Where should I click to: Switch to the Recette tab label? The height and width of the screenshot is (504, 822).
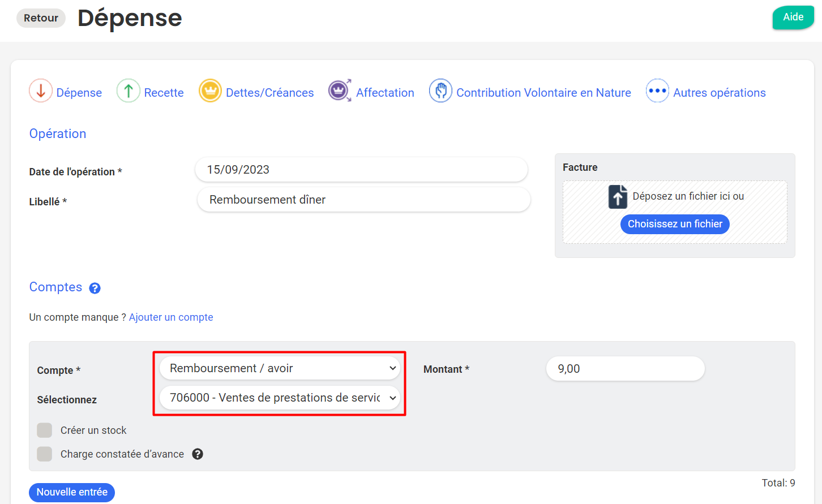point(164,93)
